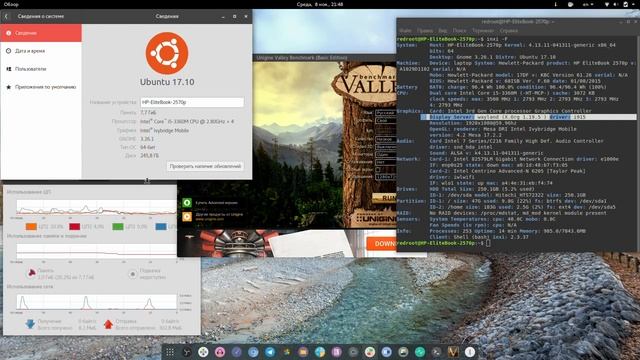Click the RUN button in Valley Benchmark
Viewport: 640px width, 360px height.
[x=384, y=198]
